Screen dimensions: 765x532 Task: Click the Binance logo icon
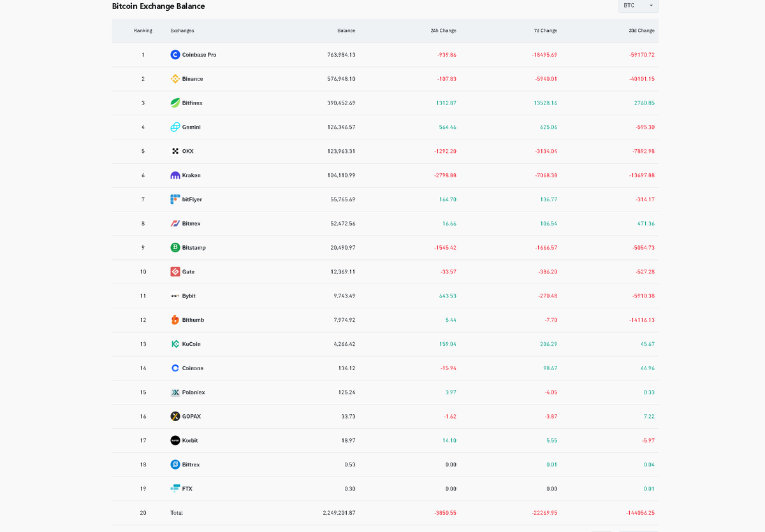click(x=175, y=79)
